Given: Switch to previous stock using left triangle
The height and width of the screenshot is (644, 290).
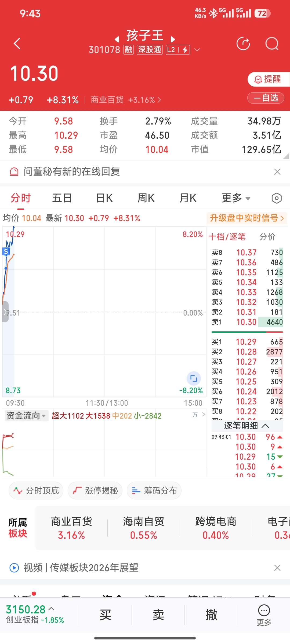Looking at the screenshot, I should point(117,39).
